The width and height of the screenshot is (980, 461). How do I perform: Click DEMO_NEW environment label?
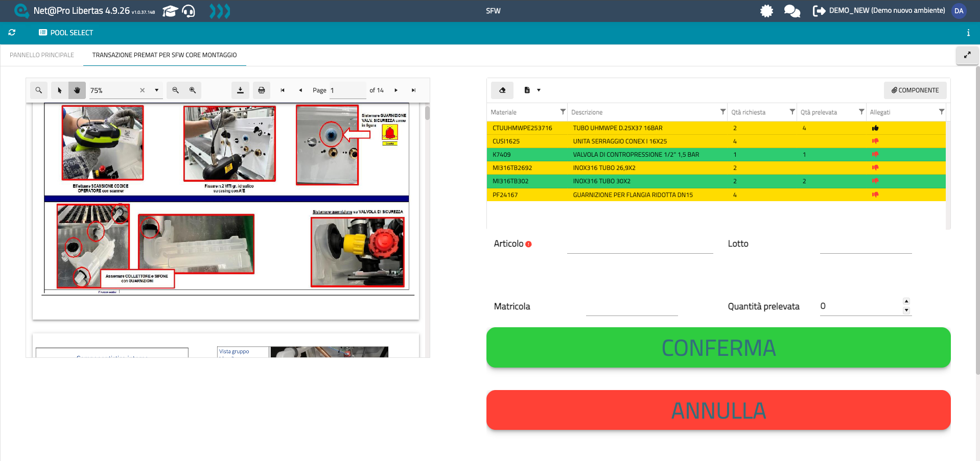[887, 11]
